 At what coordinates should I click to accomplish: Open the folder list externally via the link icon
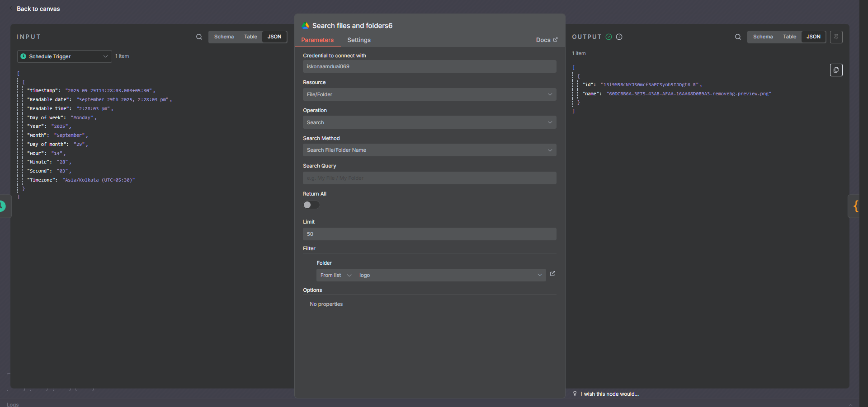tap(552, 274)
